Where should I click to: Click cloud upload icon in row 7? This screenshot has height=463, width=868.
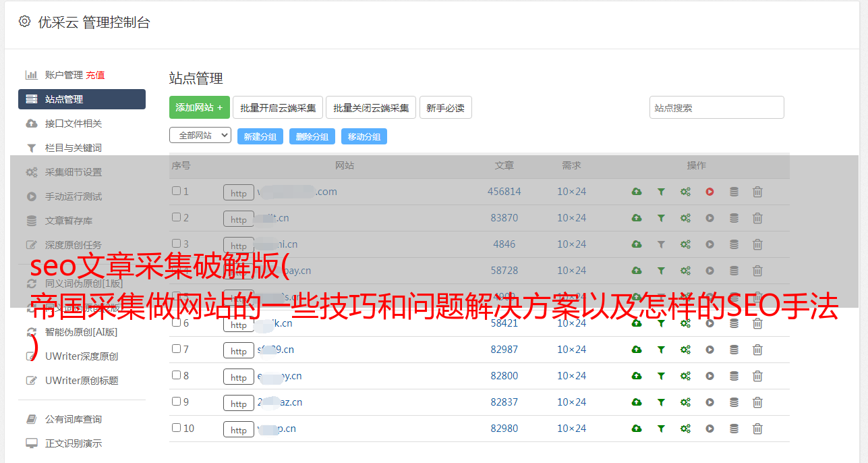pos(637,350)
